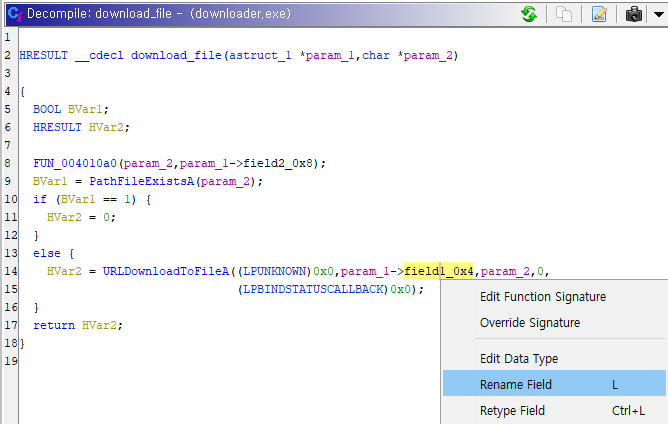The image size is (668, 424).
Task: Click URLDownloadToFileA function call
Action: pyautogui.click(x=166, y=271)
